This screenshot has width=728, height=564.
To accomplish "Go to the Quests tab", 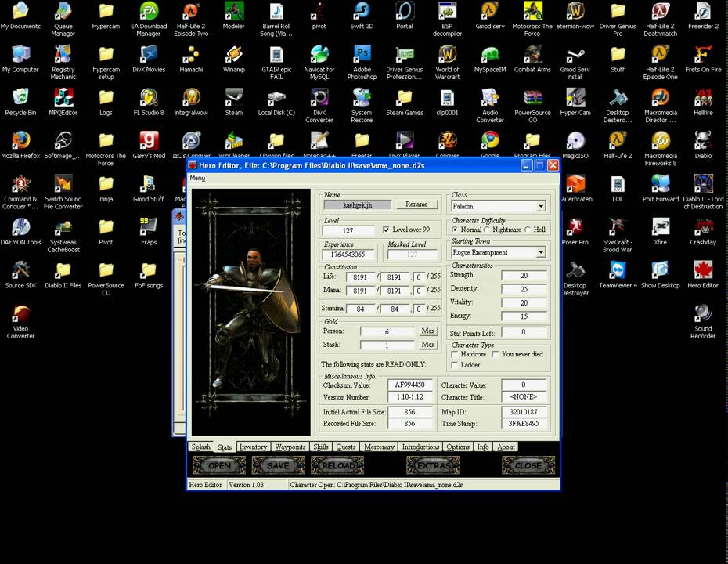I will tap(346, 447).
